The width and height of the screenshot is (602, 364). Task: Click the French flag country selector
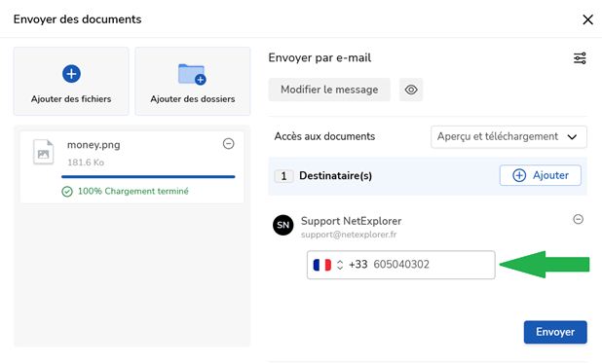point(322,265)
